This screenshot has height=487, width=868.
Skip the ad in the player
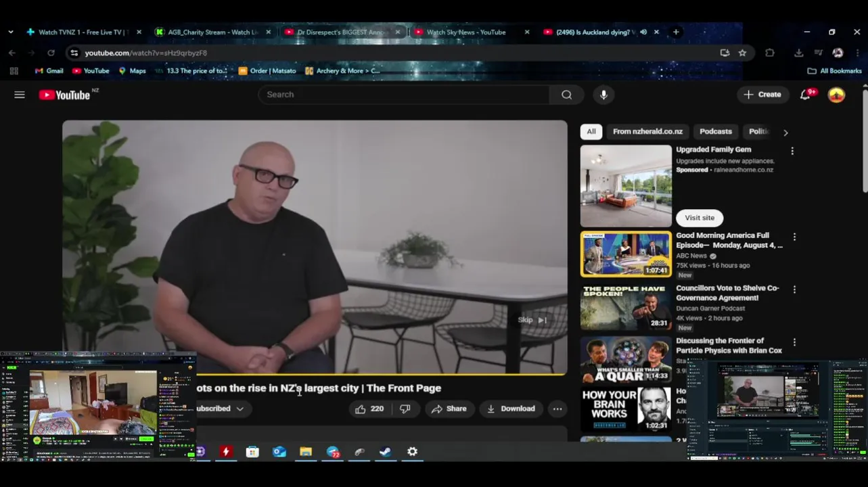tap(532, 320)
